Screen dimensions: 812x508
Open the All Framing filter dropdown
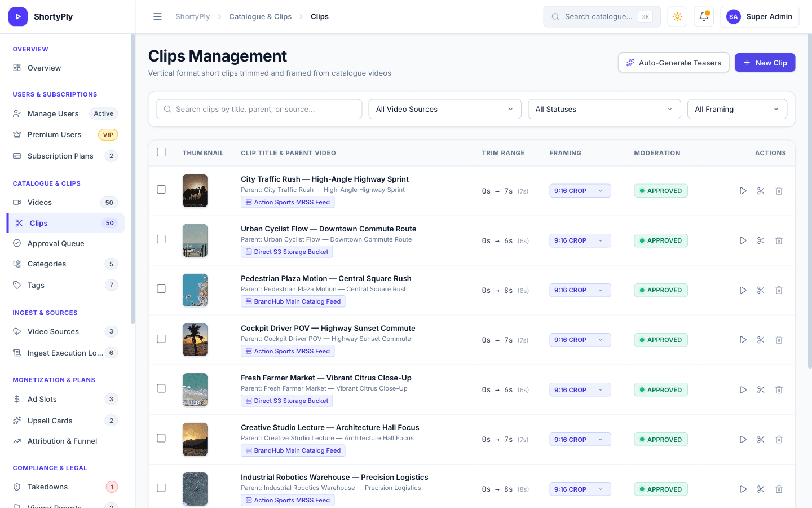pyautogui.click(x=737, y=109)
